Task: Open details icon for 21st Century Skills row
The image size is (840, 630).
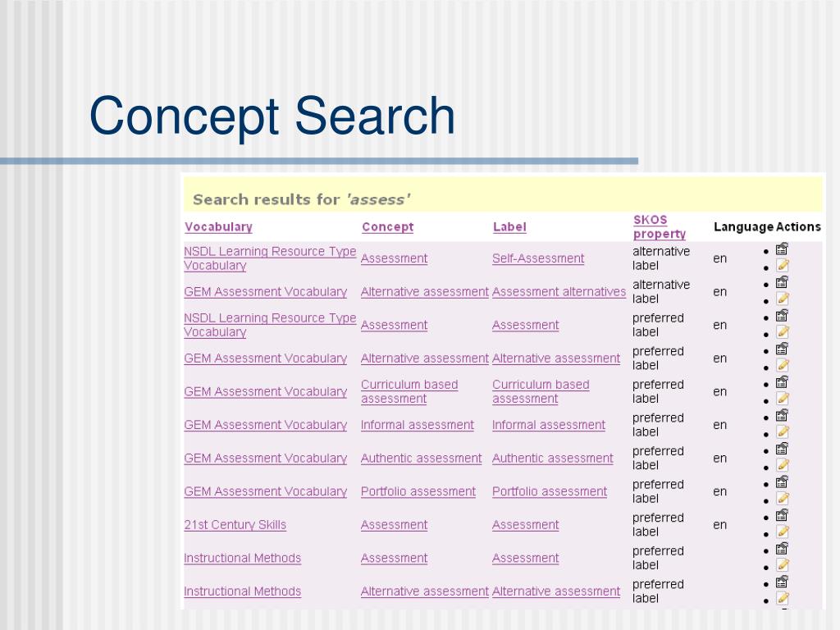Action: (x=782, y=515)
